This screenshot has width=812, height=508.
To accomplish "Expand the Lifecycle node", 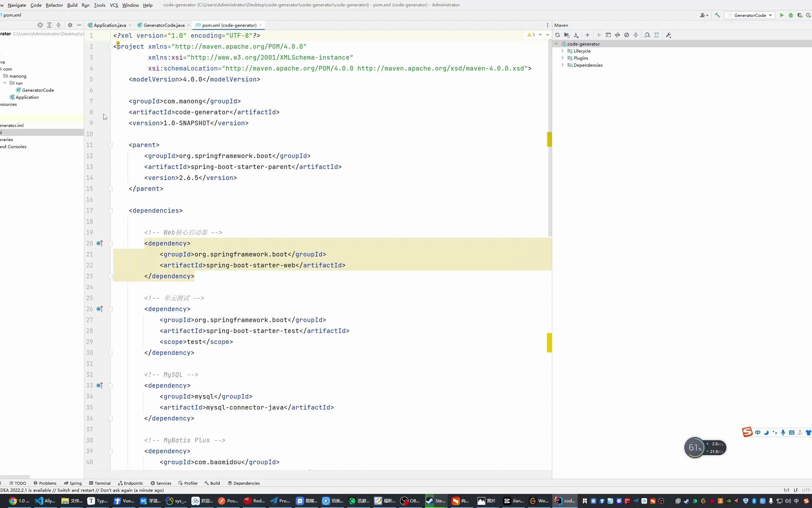I will [563, 51].
